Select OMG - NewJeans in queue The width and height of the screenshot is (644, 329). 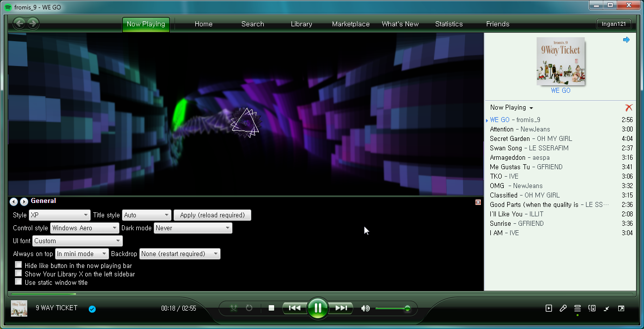561,186
